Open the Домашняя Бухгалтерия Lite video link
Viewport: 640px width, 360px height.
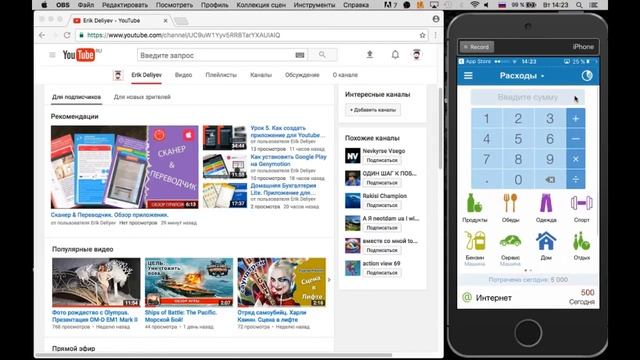pos(283,189)
